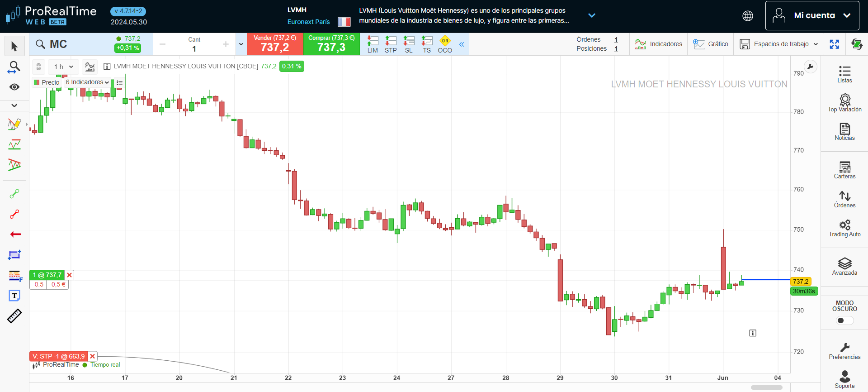
Task: Open Mi cuenta account dropdown
Action: point(812,15)
